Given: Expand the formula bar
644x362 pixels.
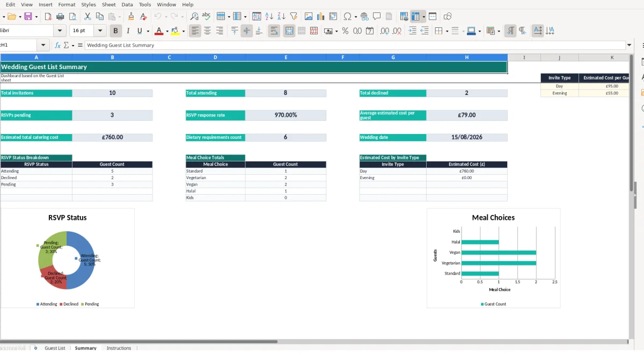Looking at the screenshot, I should tap(630, 45).
